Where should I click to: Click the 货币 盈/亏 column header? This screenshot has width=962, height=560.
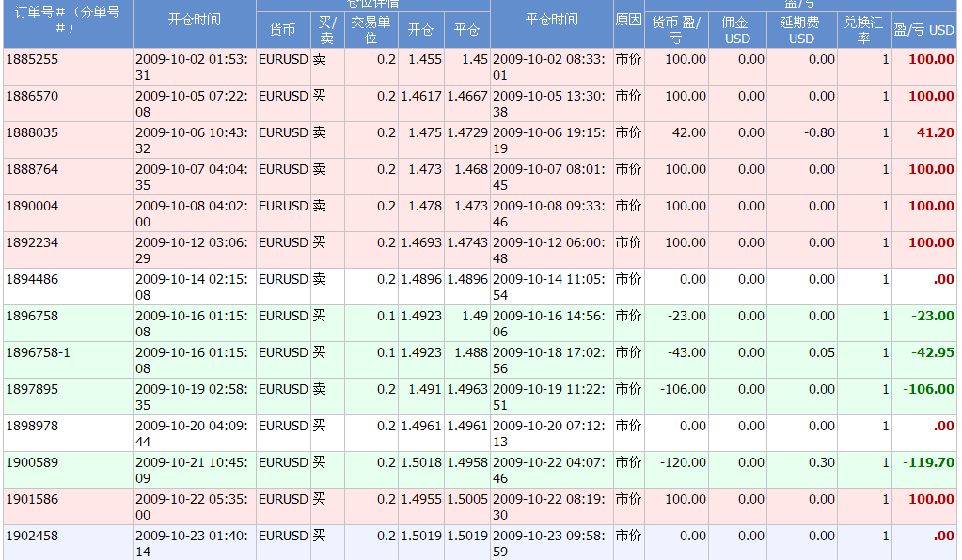676,30
